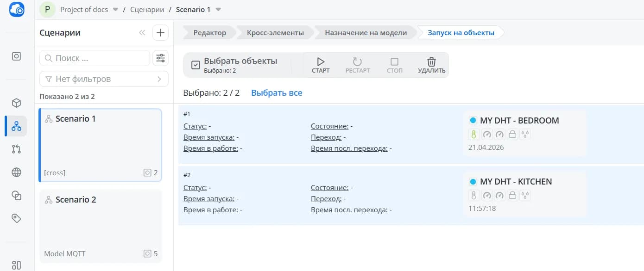Click the Показано 2 из 2 text
Image resolution: width=644 pixels, height=271 pixels.
67,97
